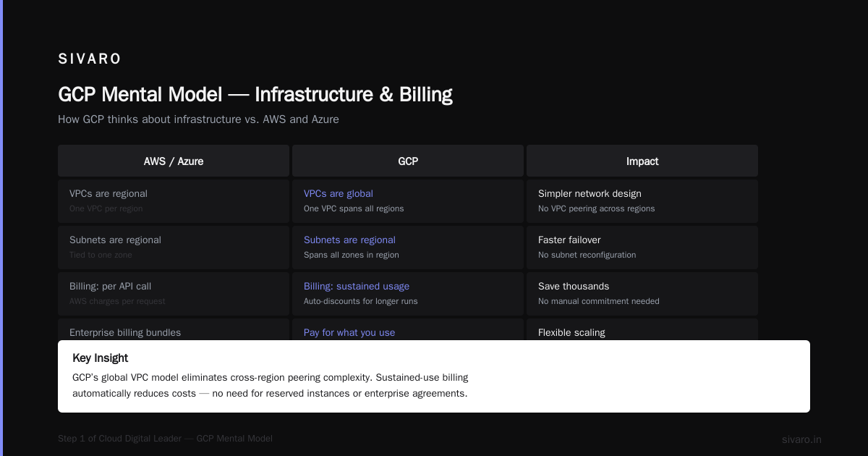
Task: Click the 'Faster failover' impact cell
Action: click(642, 248)
